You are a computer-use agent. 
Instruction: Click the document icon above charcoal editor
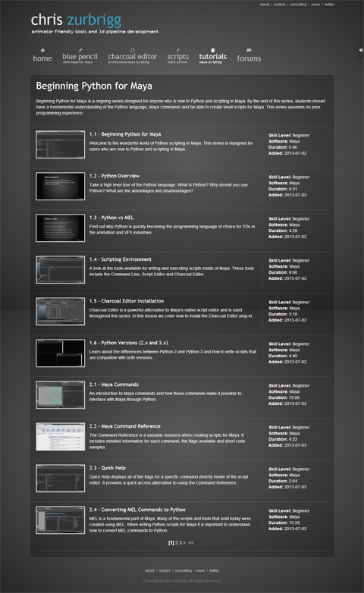point(133,50)
